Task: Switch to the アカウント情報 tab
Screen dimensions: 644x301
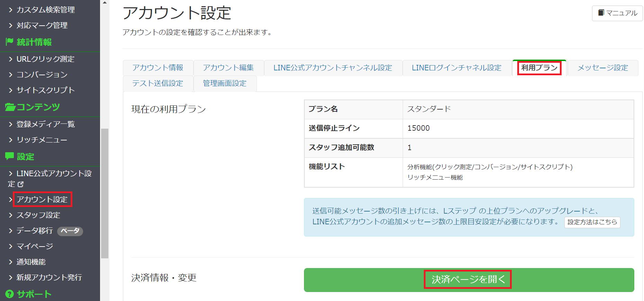Action: pyautogui.click(x=158, y=68)
